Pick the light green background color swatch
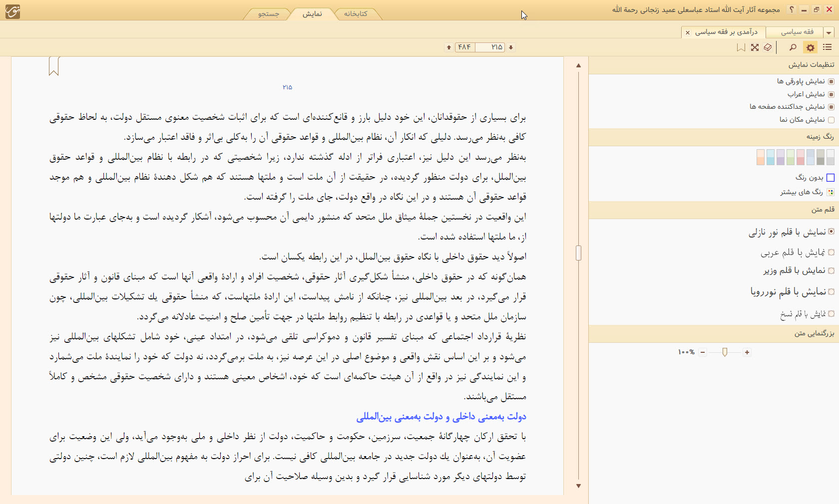This screenshot has height=504, width=839. 791,157
